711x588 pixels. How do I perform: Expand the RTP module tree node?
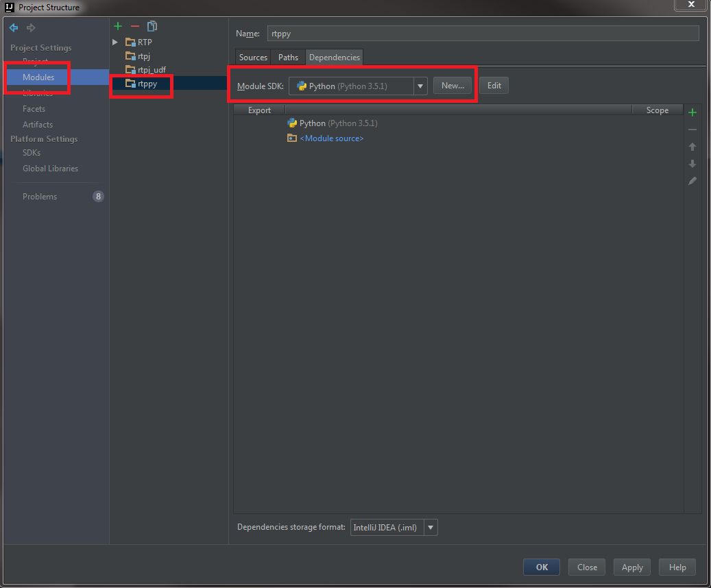point(115,42)
